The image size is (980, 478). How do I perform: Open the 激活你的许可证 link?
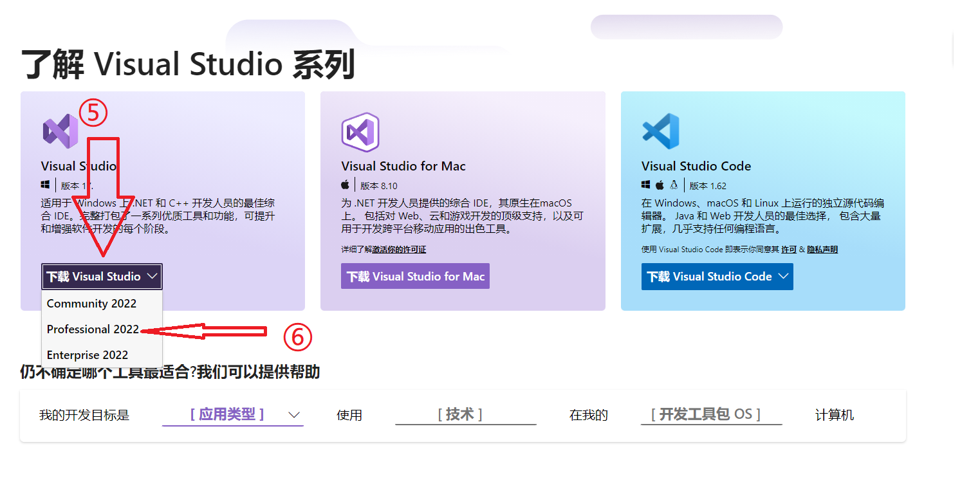399,250
